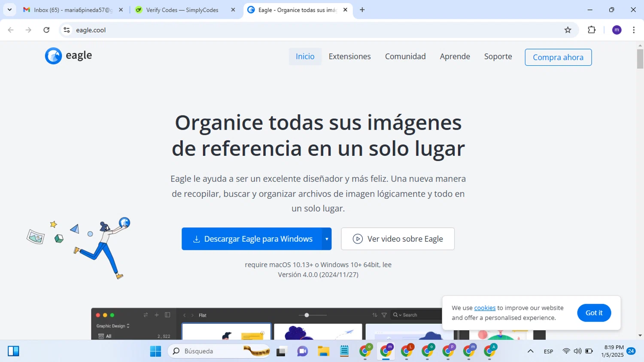This screenshot has height=362, width=644.
Task: Open the Soporte menu item
Action: tap(498, 57)
